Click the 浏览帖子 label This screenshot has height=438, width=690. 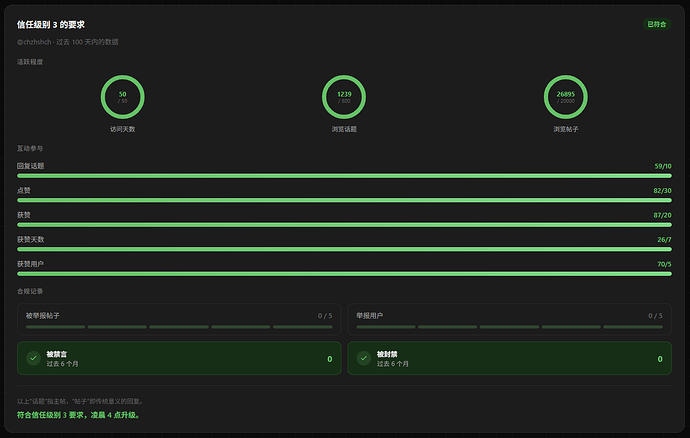click(566, 129)
